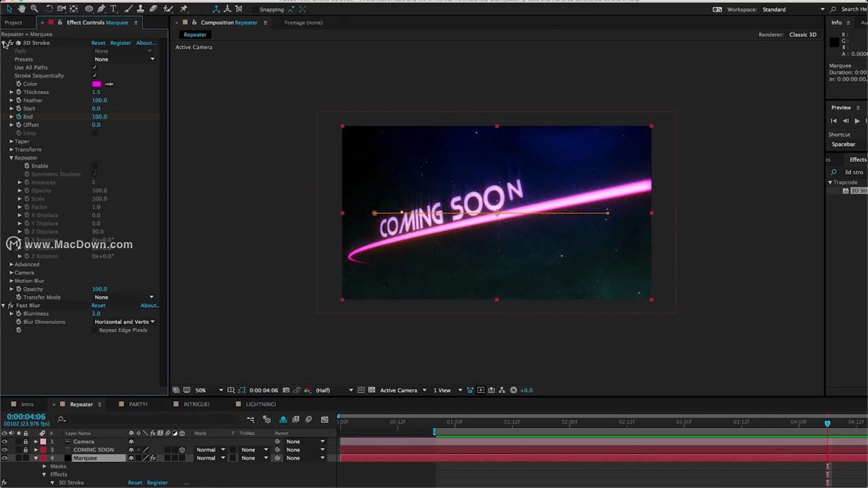Select the Pen tool
Image resolution: width=868 pixels, height=488 pixels.
100,8
